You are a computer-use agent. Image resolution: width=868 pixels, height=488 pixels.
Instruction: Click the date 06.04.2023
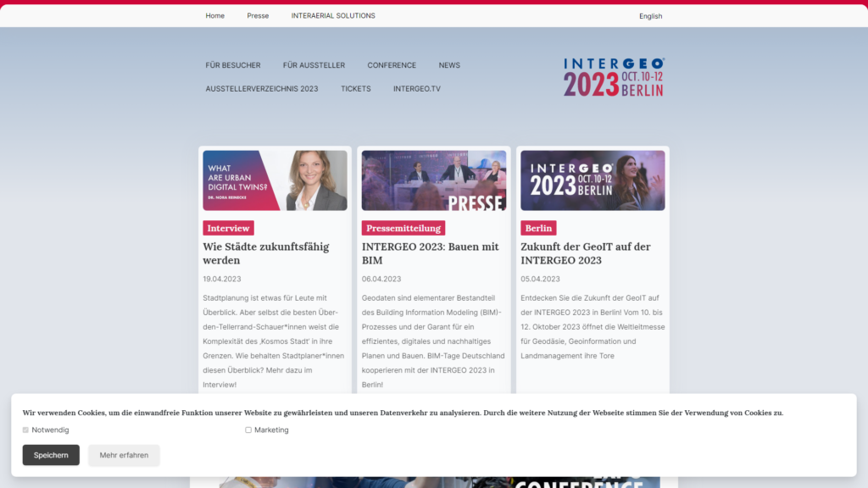[381, 279]
